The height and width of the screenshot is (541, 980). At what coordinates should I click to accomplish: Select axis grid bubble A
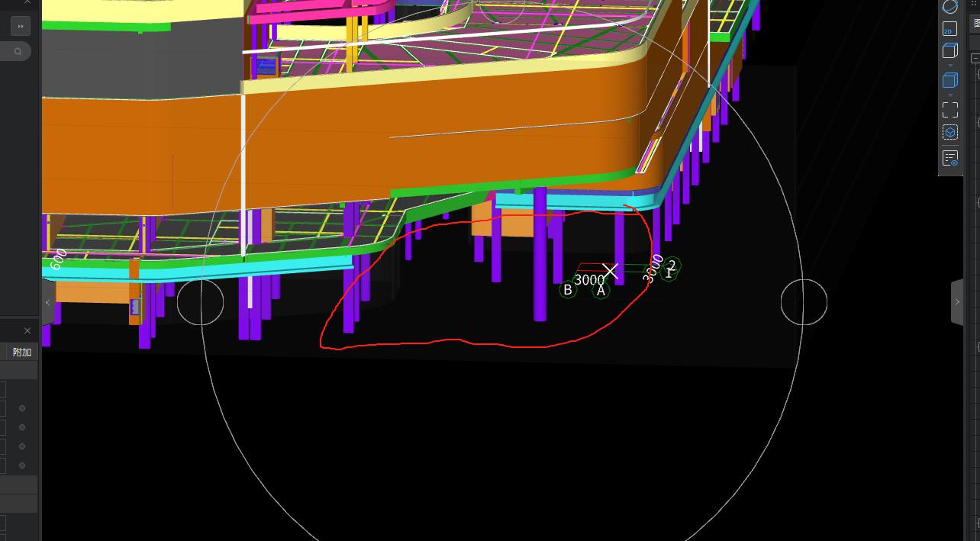tap(601, 290)
